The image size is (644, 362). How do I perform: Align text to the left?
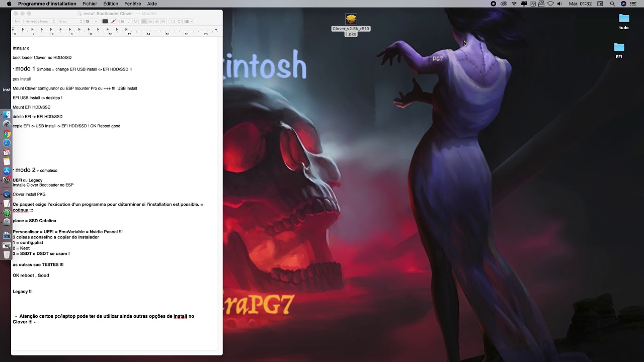pyautogui.click(x=144, y=22)
